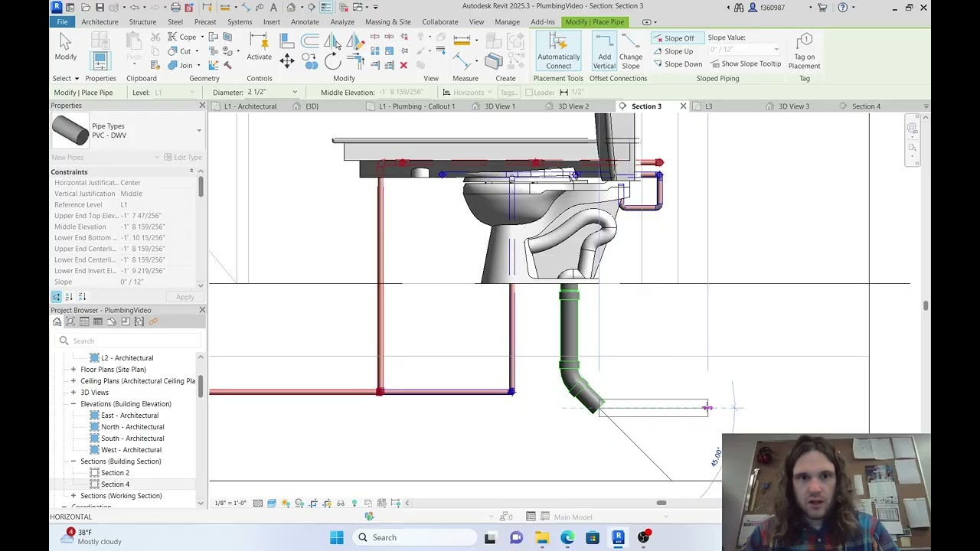Click the Delete red X icon
980x551 pixels.
pos(403,66)
